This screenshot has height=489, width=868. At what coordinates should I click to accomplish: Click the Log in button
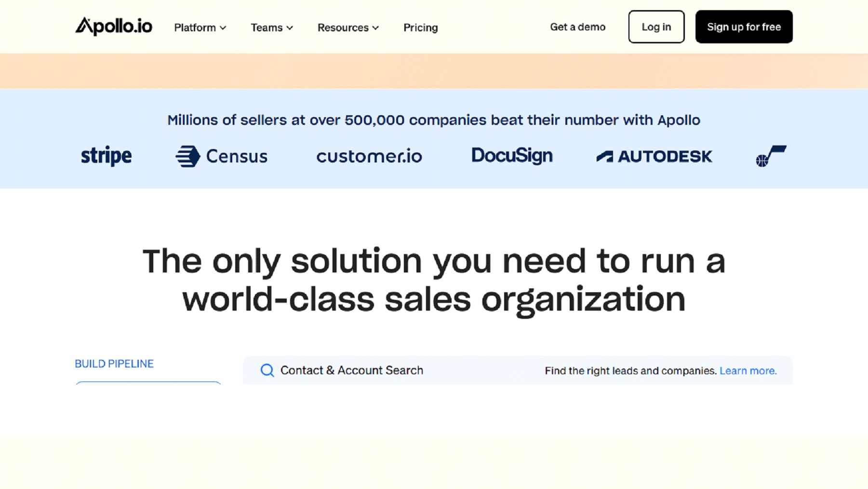point(656,27)
